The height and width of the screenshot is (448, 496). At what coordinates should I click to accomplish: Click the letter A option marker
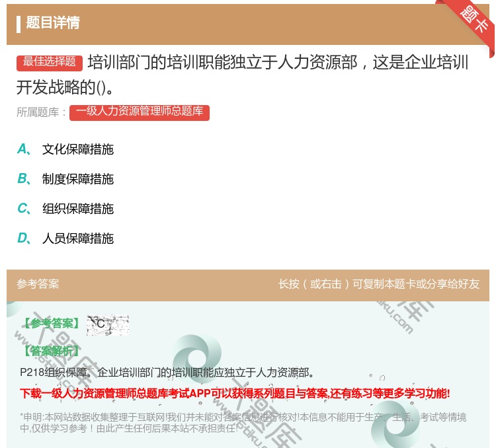pos(24,149)
